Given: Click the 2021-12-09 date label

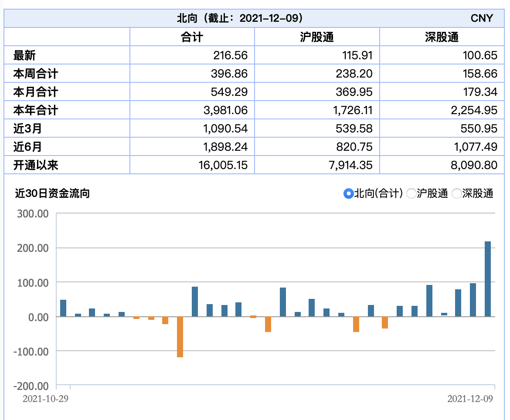Looking at the screenshot, I should click(x=471, y=398).
